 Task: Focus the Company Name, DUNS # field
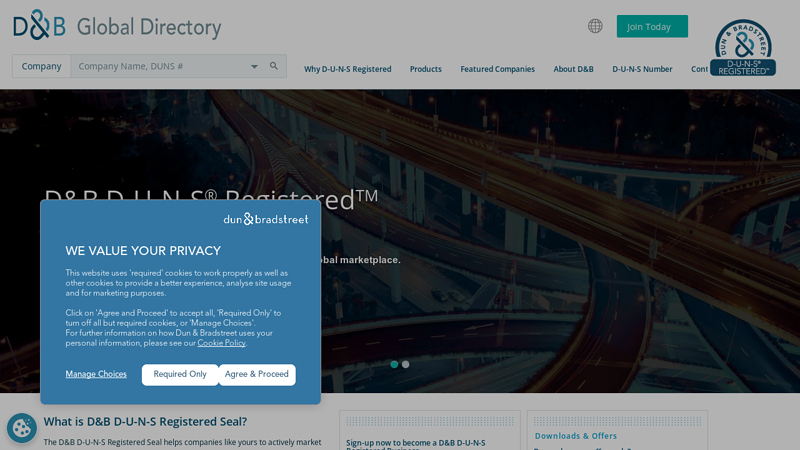[161, 66]
